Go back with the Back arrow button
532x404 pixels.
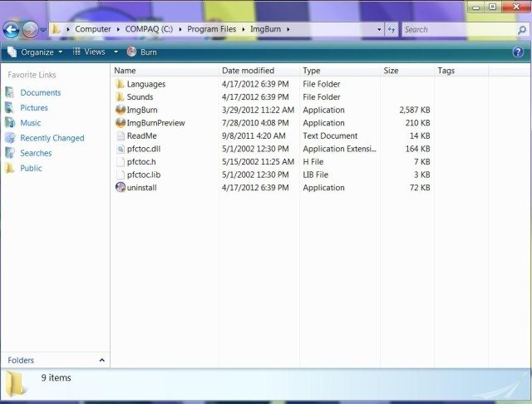pos(11,30)
